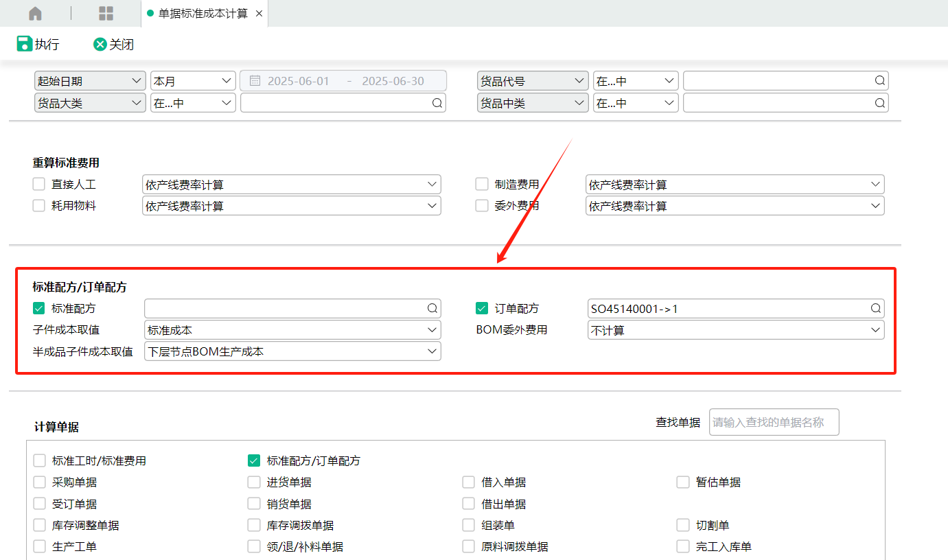Screen dimensions: 948x560
Task: Switch to the 单据标准成本计算 tab
Action: point(203,14)
